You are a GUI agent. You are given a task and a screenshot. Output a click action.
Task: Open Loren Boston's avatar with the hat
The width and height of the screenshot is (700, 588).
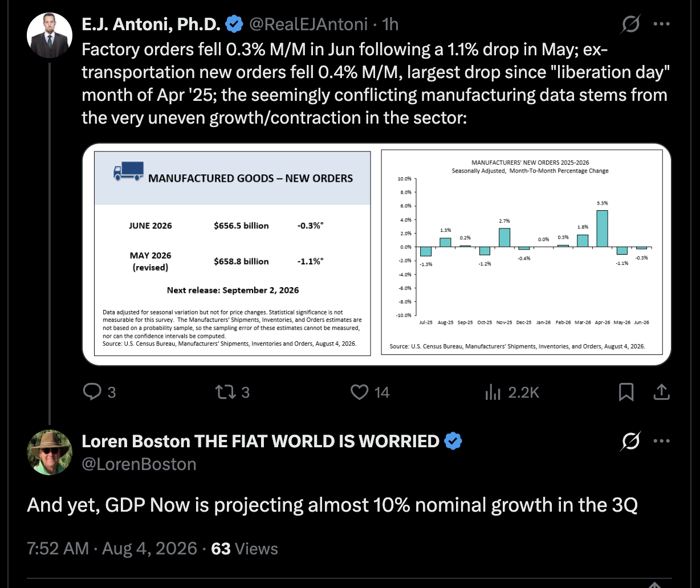[50, 453]
